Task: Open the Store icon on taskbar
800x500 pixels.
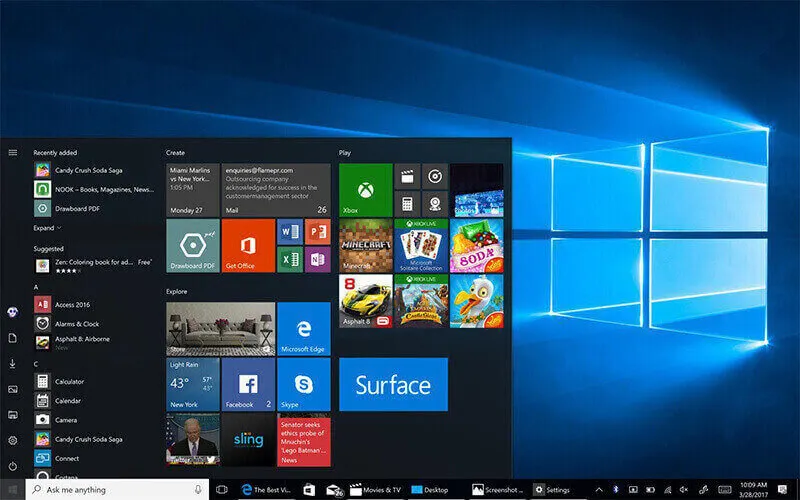Action: coord(309,490)
